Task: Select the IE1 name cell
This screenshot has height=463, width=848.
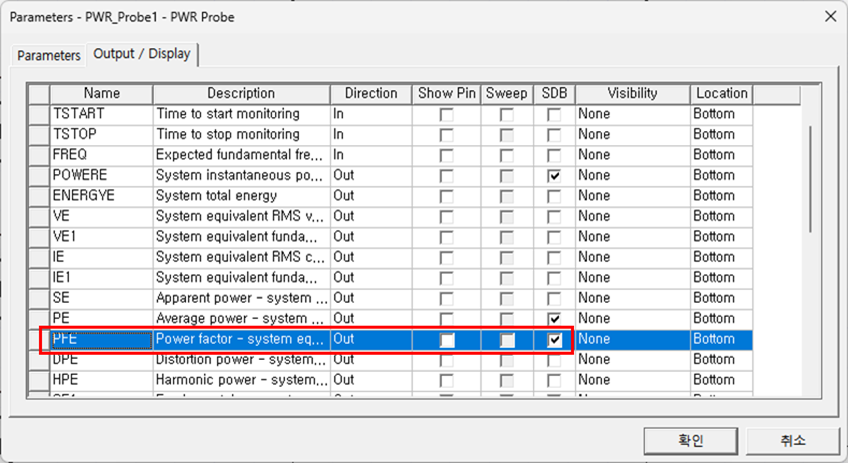Action: 101,277
